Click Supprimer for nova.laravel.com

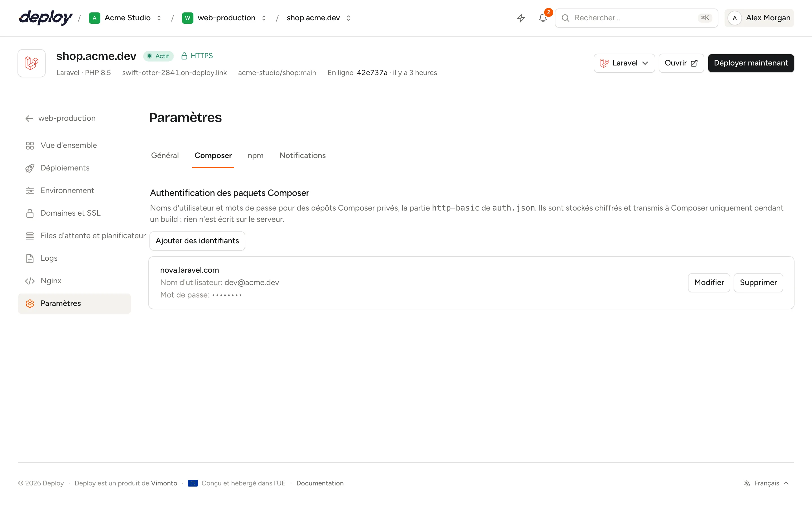(758, 283)
